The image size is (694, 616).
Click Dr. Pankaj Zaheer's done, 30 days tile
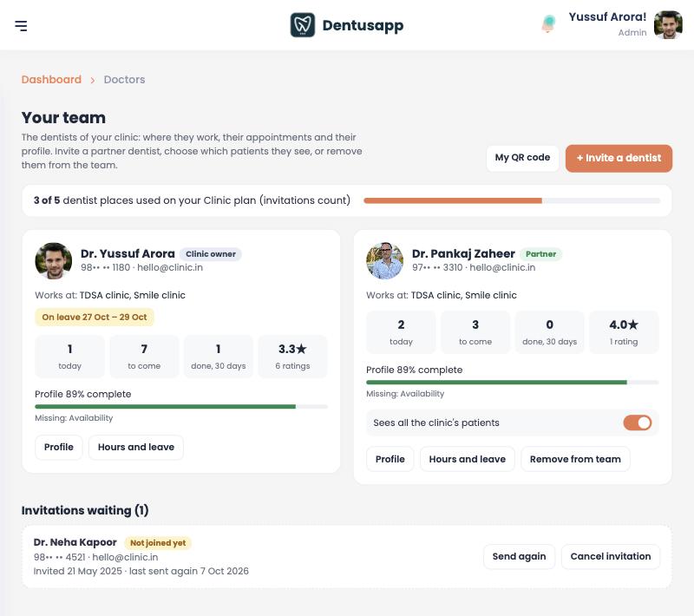click(550, 332)
